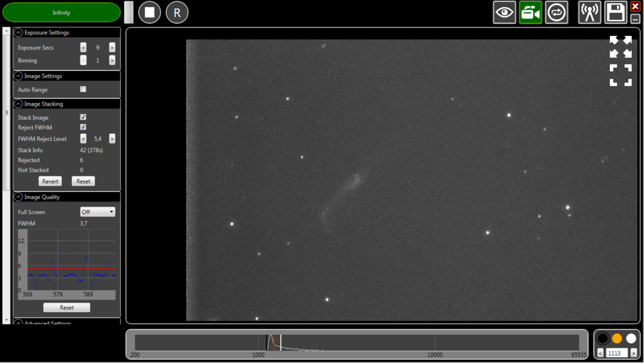This screenshot has height=363, width=644.
Task: Click the left panel scroll up arrow
Action: click(6, 31)
